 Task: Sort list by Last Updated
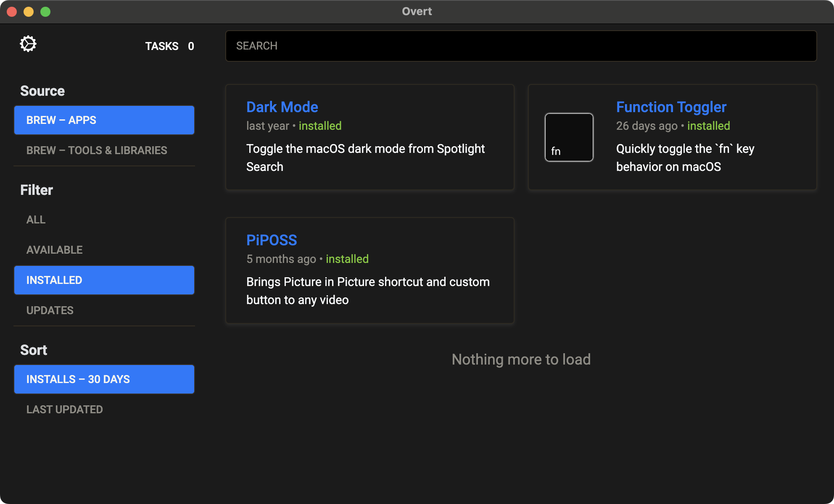[x=65, y=409]
